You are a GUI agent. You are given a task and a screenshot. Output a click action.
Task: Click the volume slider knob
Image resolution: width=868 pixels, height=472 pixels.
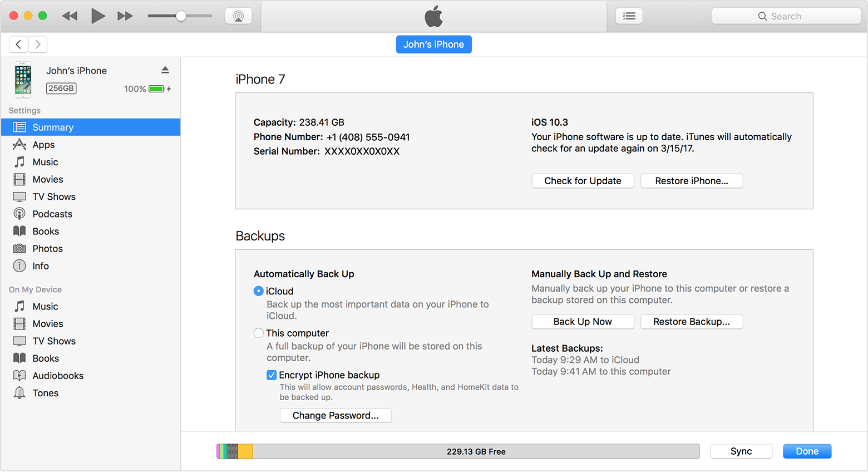181,16
